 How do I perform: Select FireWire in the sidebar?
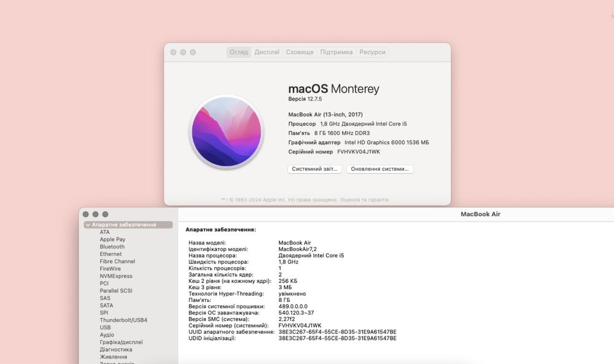pos(110,269)
